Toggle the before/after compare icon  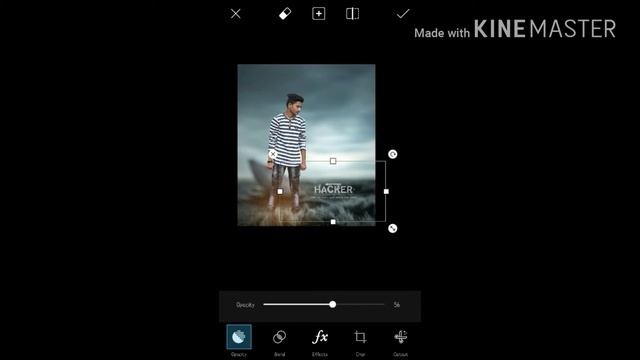[x=353, y=14]
